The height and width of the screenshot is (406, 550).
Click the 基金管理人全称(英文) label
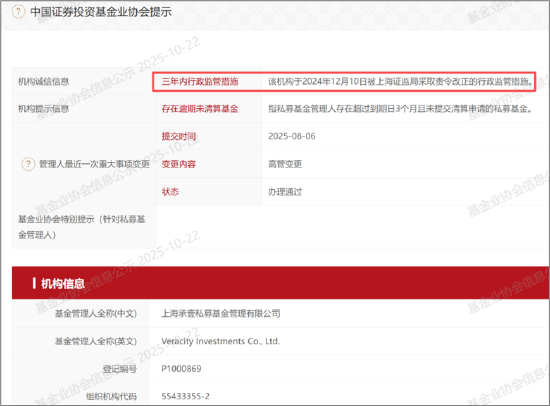[96, 341]
